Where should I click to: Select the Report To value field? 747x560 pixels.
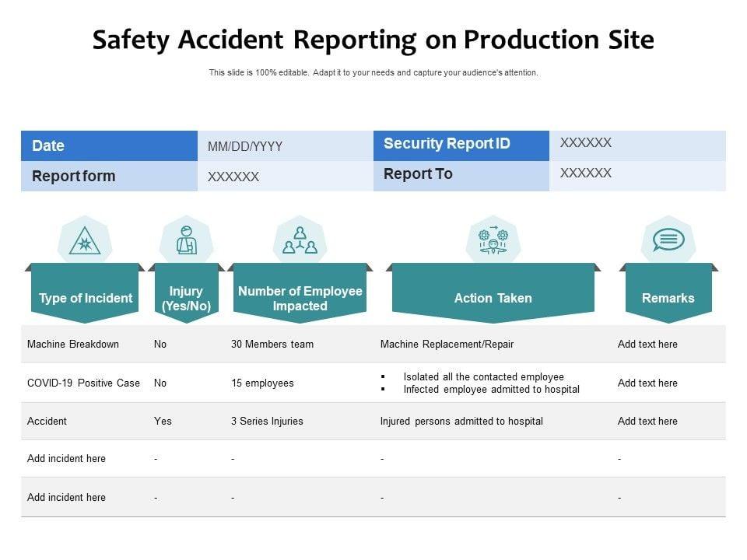[586, 173]
